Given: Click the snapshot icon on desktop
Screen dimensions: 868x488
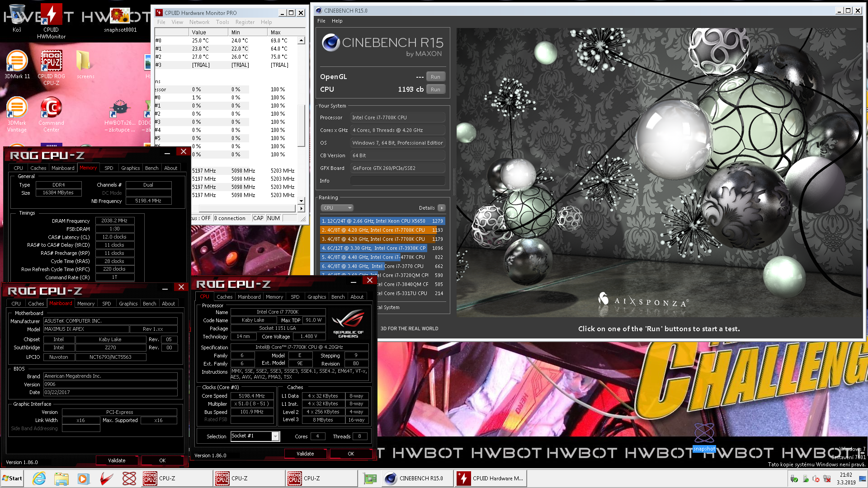Looking at the screenshot, I should click(x=704, y=437).
